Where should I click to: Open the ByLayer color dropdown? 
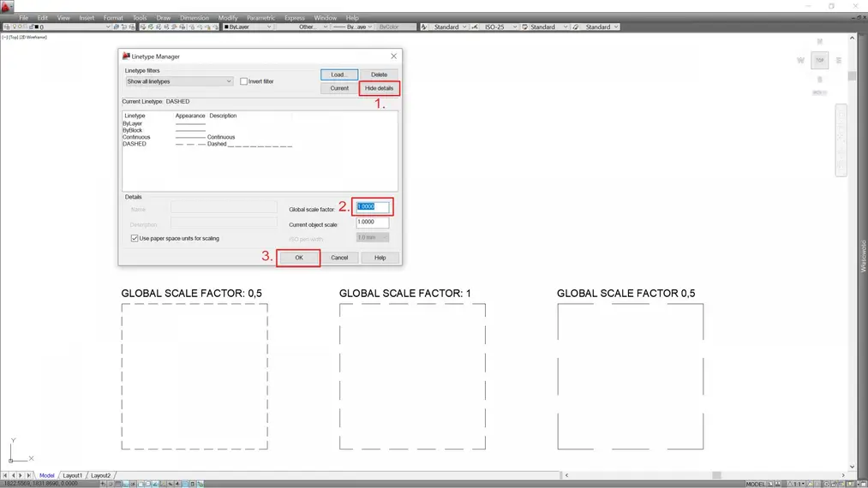pos(248,27)
